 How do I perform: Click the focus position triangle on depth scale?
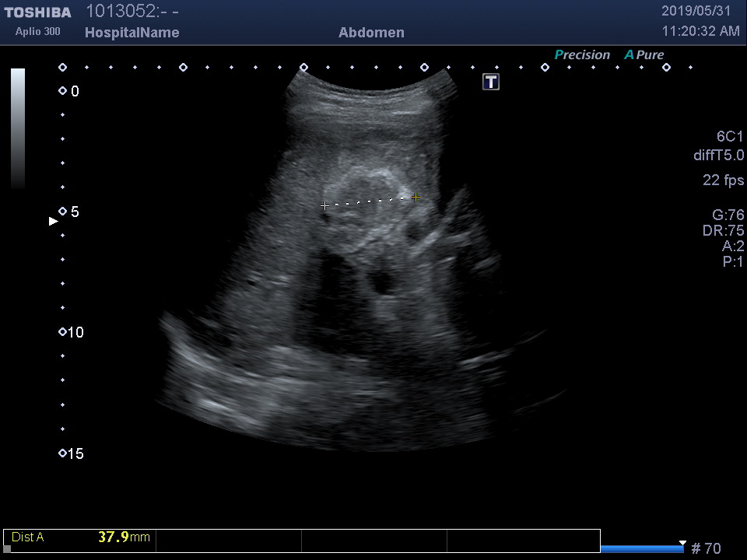tap(54, 222)
